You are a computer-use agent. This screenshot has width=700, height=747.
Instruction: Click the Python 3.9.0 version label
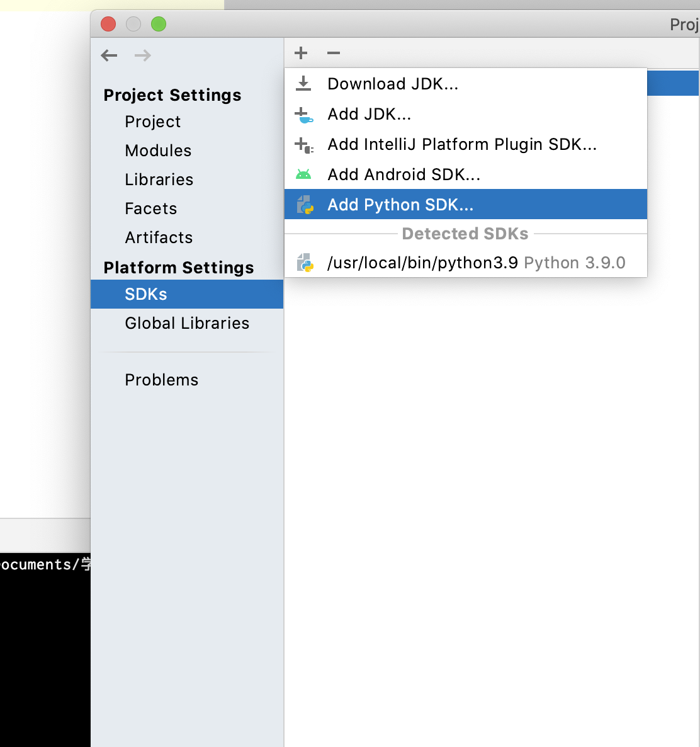[x=575, y=263]
